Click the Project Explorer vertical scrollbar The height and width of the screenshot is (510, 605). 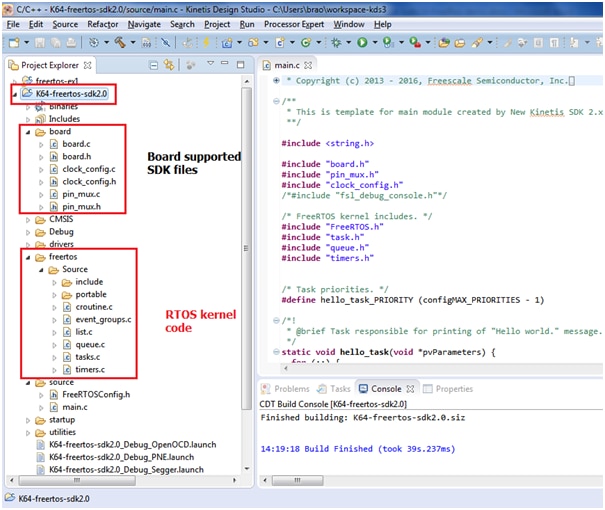click(247, 250)
